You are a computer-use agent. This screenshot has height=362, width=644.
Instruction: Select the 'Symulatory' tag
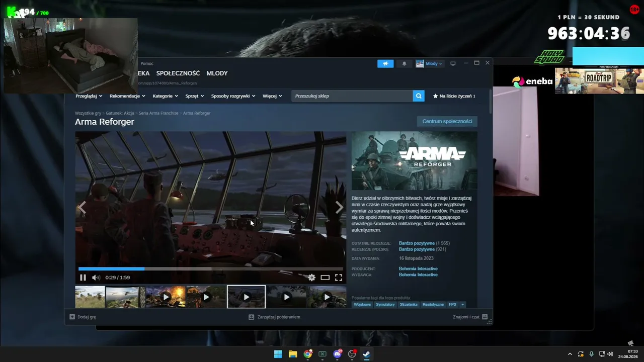click(x=385, y=305)
